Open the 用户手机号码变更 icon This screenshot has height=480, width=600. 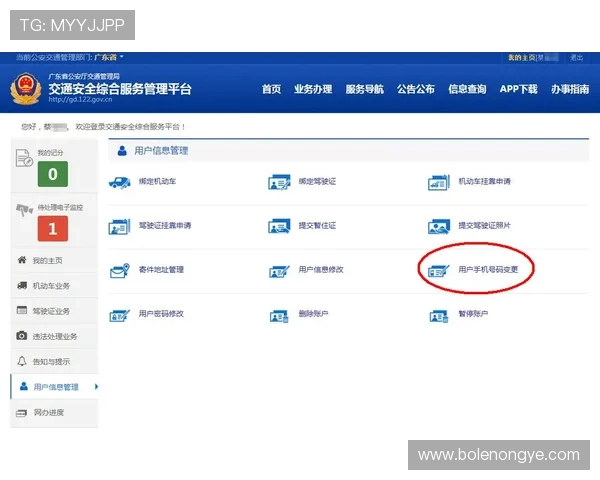(x=439, y=271)
